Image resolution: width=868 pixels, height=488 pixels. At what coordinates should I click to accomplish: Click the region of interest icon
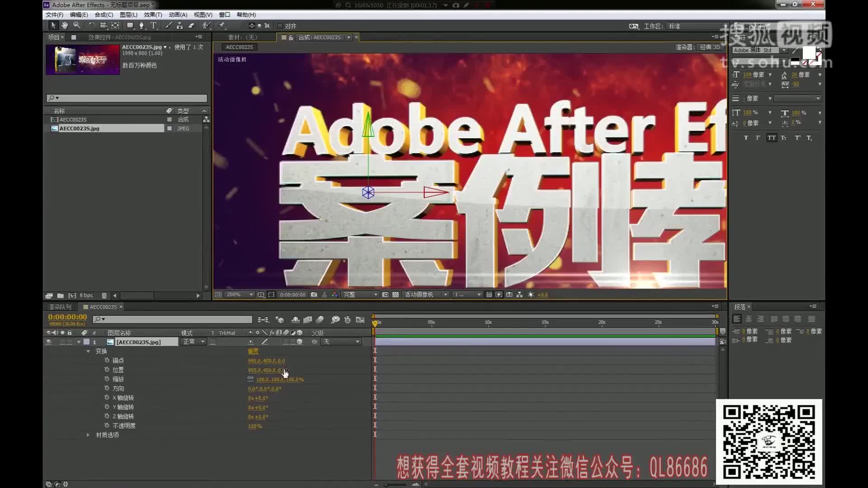pyautogui.click(x=271, y=295)
